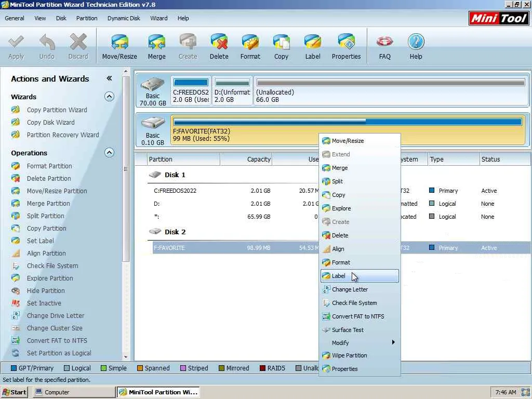Open the Help menu in menu bar
The height and width of the screenshot is (399, 532).
click(183, 18)
